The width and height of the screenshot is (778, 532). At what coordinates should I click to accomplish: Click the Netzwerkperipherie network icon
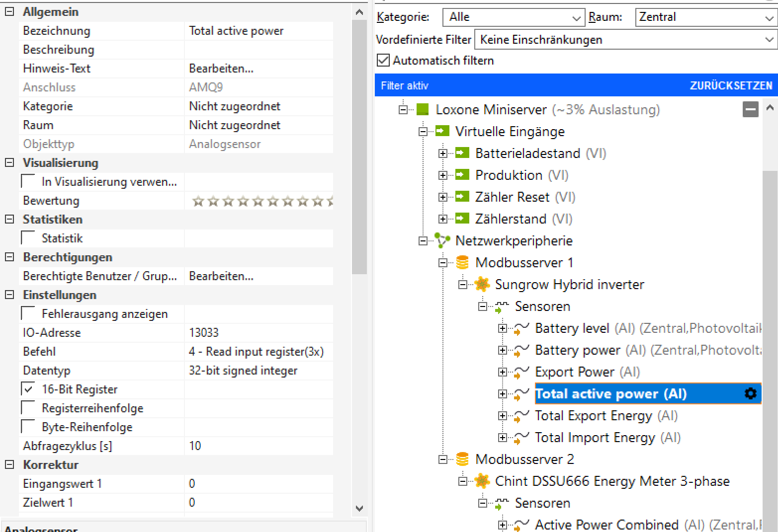442,241
